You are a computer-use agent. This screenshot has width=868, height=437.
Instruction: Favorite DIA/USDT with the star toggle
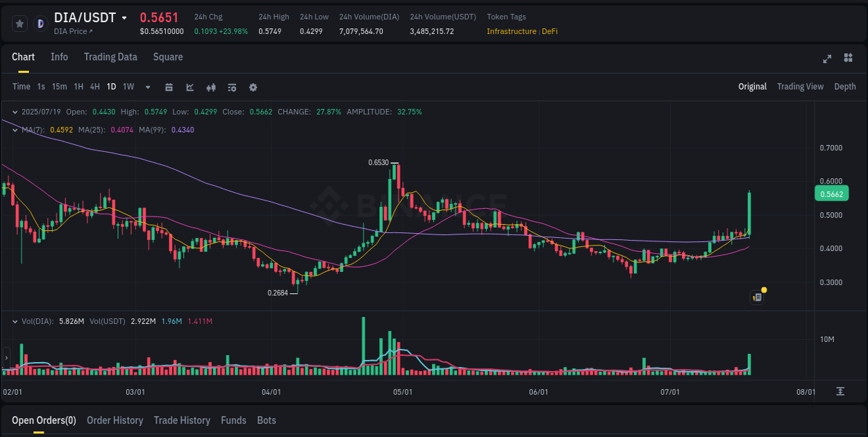click(x=19, y=23)
